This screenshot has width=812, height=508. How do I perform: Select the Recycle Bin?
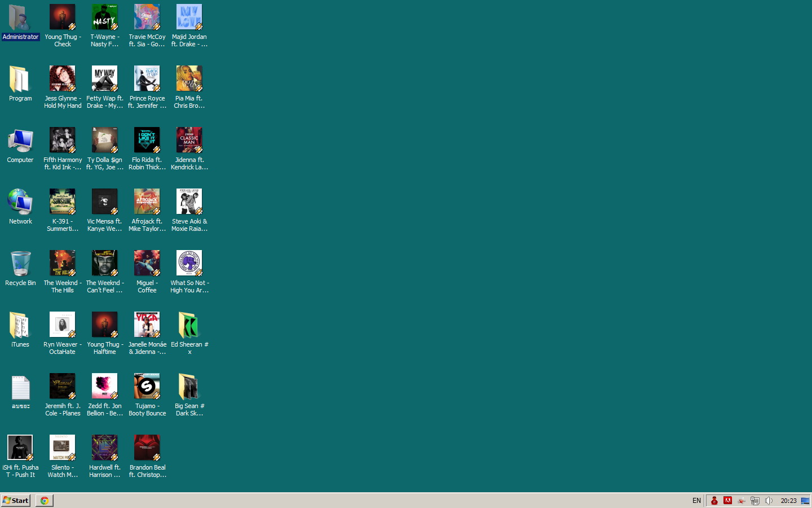pyautogui.click(x=20, y=269)
